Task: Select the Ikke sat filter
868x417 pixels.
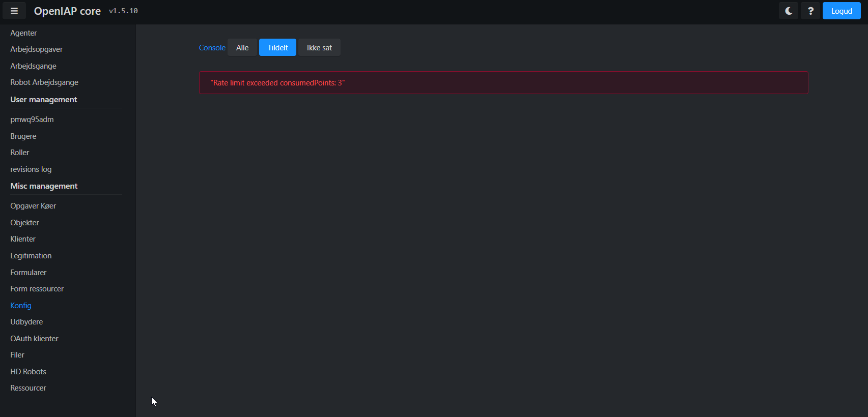Action: [x=319, y=48]
